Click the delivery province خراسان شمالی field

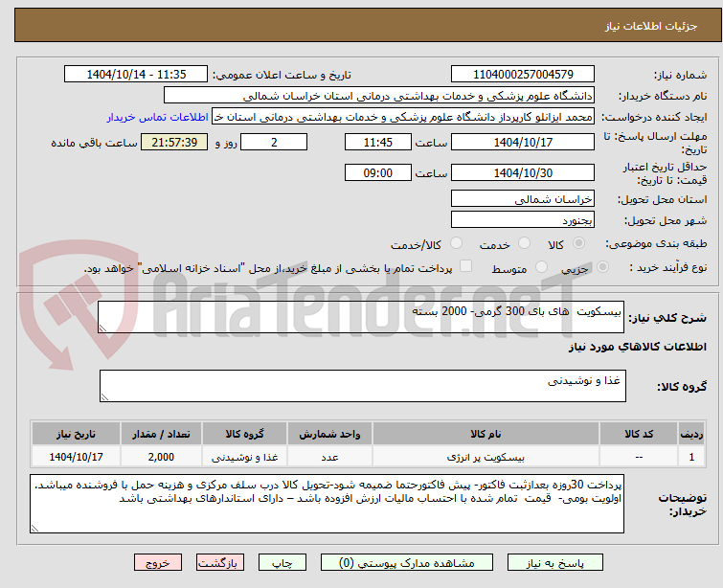[x=523, y=199]
